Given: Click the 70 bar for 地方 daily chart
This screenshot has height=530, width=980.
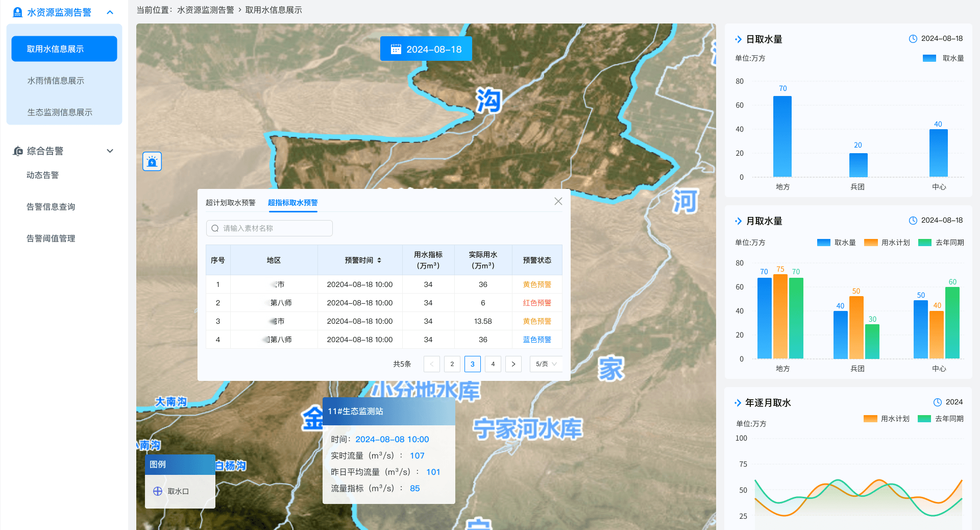Looking at the screenshot, I should click(782, 136).
